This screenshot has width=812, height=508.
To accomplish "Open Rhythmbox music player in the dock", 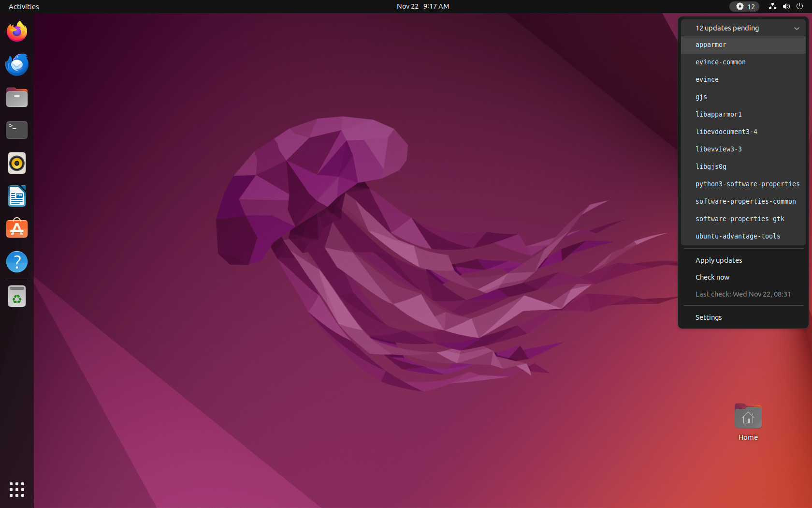I will tap(17, 163).
